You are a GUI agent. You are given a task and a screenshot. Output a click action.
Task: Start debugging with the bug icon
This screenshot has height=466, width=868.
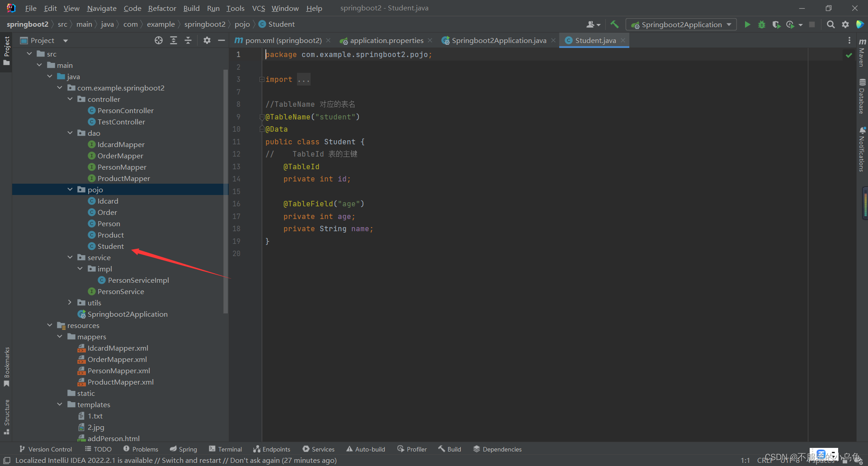(762, 24)
